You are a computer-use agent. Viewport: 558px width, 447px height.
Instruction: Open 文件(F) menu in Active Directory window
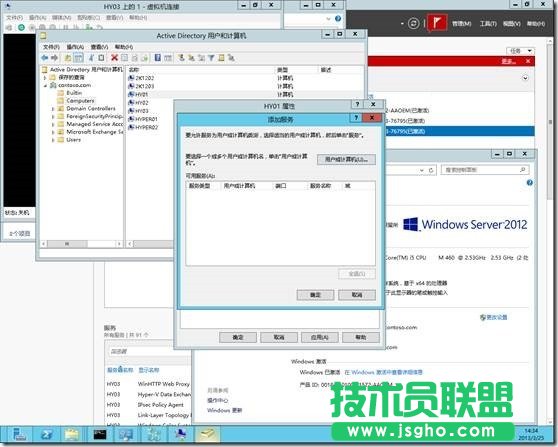coord(51,47)
